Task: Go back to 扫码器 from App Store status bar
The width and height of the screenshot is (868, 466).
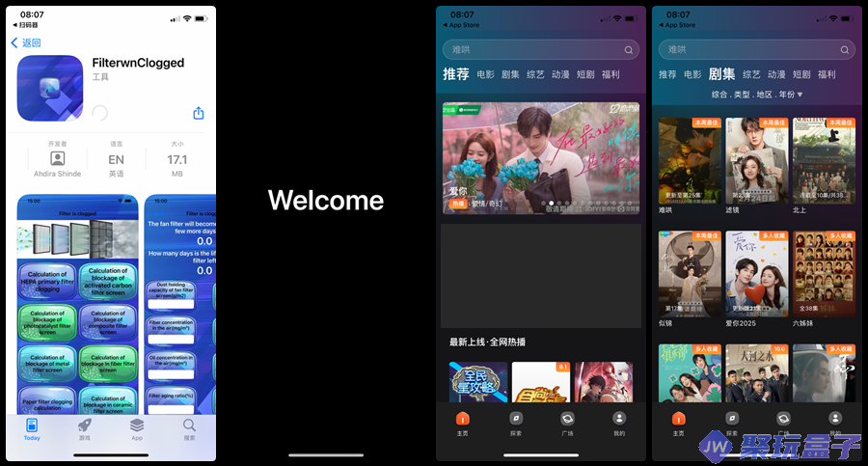Action: coord(25,25)
